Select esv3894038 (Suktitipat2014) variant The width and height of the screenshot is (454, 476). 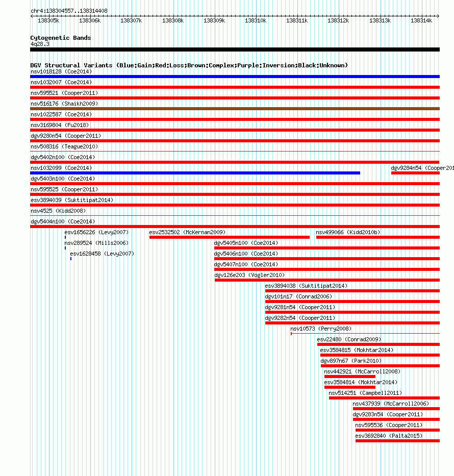(306, 286)
